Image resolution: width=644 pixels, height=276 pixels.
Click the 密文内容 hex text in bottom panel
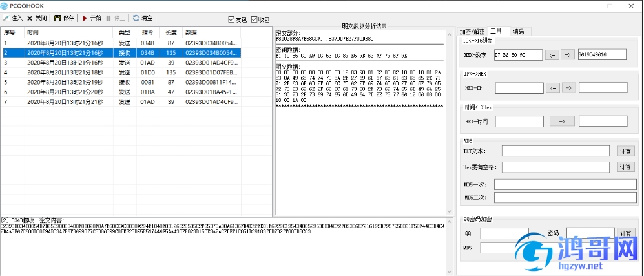coord(222,229)
